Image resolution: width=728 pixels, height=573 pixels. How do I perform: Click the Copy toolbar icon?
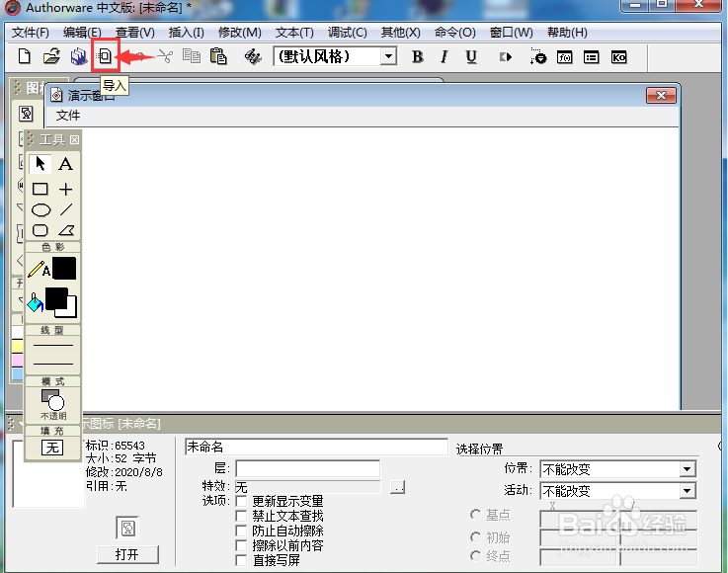[191, 56]
